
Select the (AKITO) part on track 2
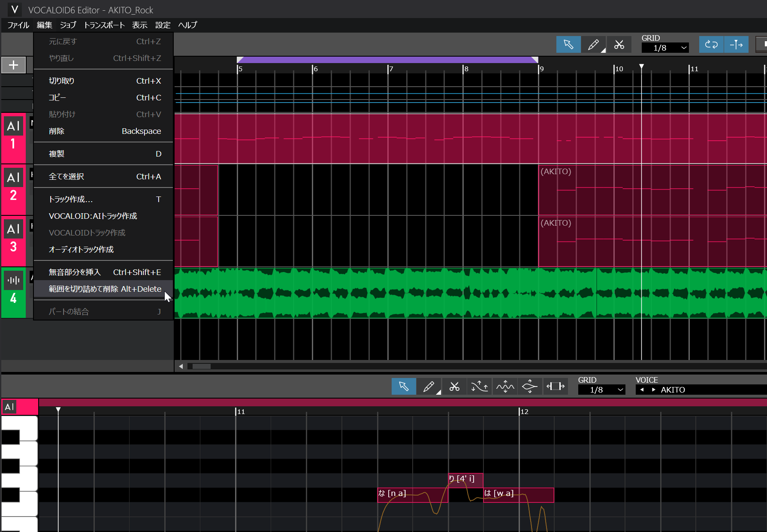click(x=652, y=190)
